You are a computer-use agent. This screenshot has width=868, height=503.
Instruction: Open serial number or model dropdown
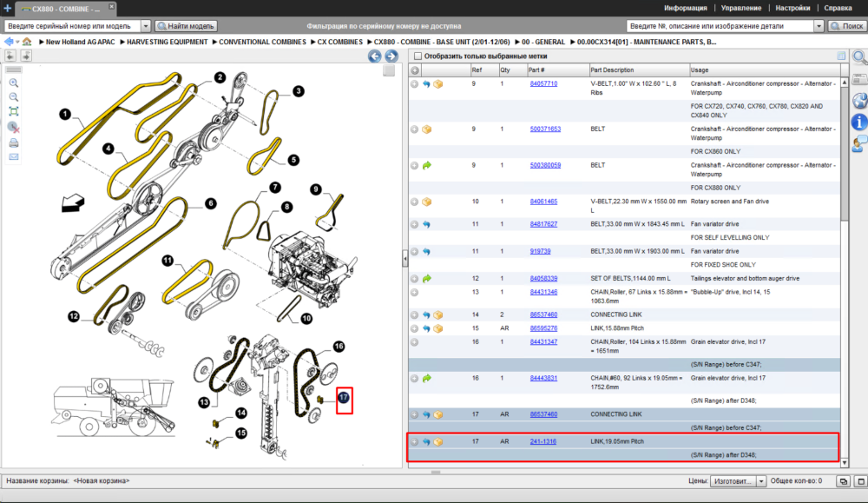146,26
